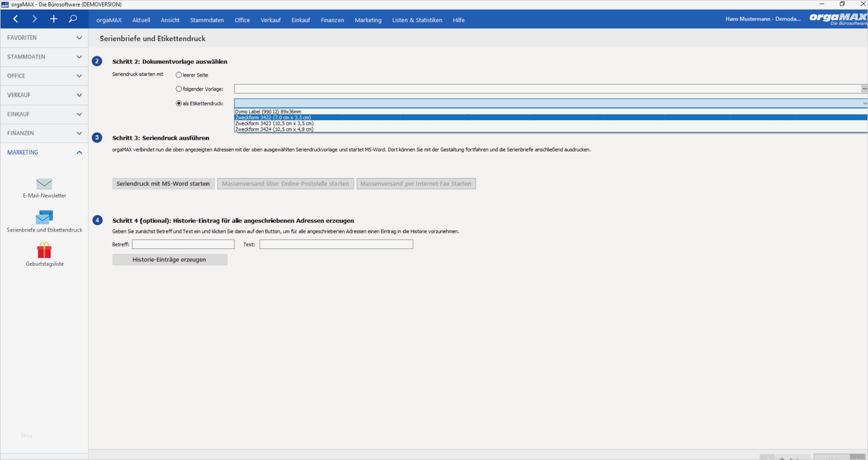Go forward with the right arrow icon
Image resolution: width=868 pixels, height=460 pixels.
[35, 19]
